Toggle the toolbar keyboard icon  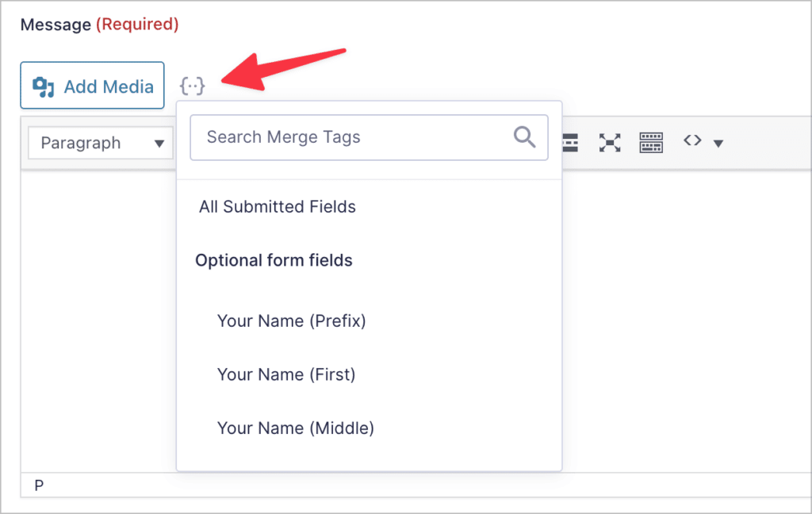tap(651, 143)
